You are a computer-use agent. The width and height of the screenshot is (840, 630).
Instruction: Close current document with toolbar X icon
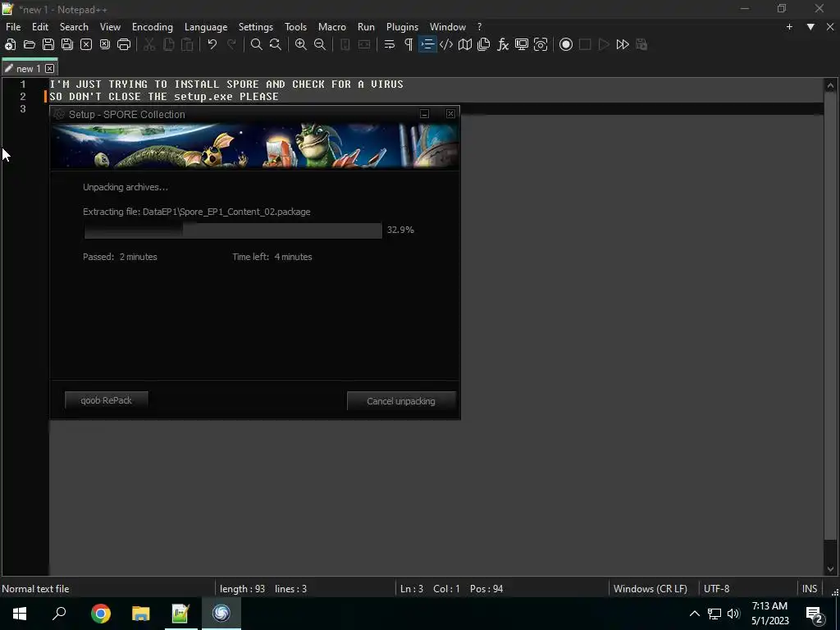pos(85,44)
